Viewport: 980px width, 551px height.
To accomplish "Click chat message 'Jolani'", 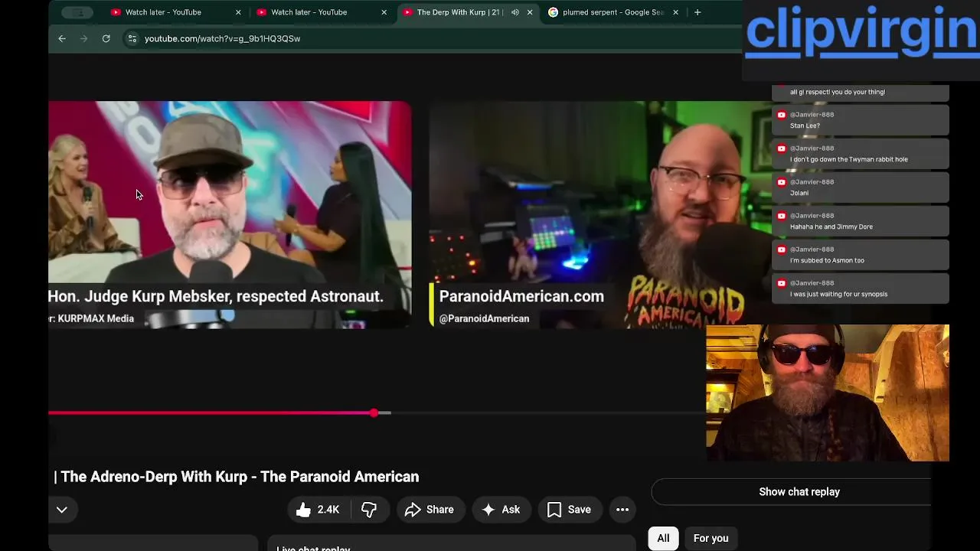I will [799, 193].
